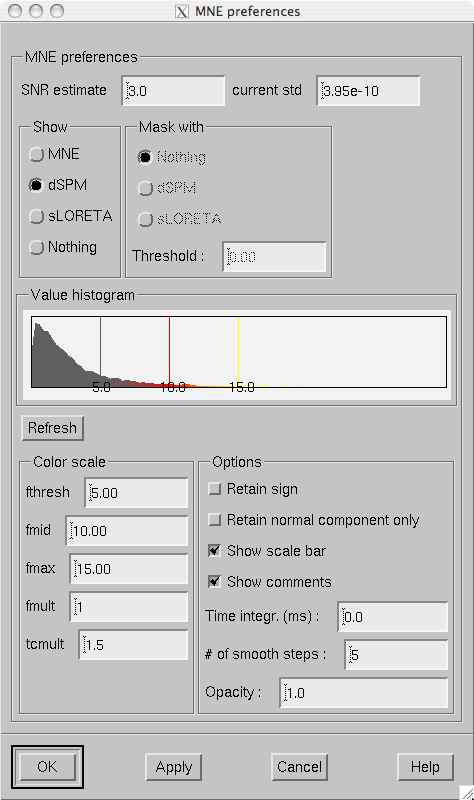Click the Refresh button

53,428
